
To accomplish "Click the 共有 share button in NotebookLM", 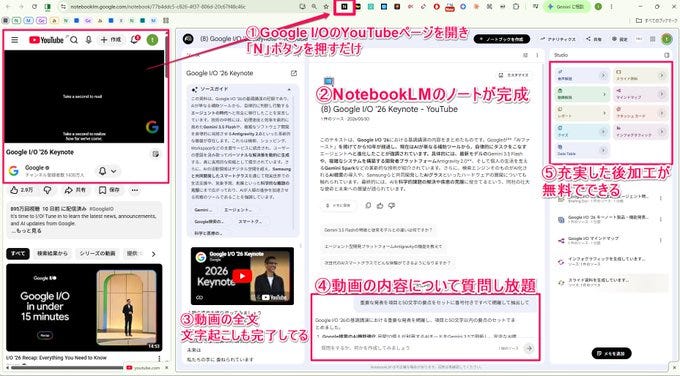I will click(x=594, y=39).
